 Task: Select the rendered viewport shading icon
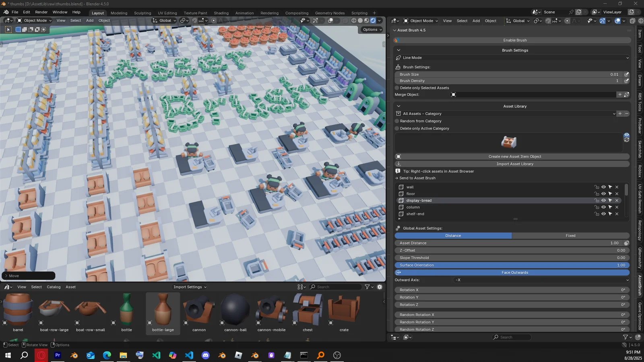tap(373, 21)
